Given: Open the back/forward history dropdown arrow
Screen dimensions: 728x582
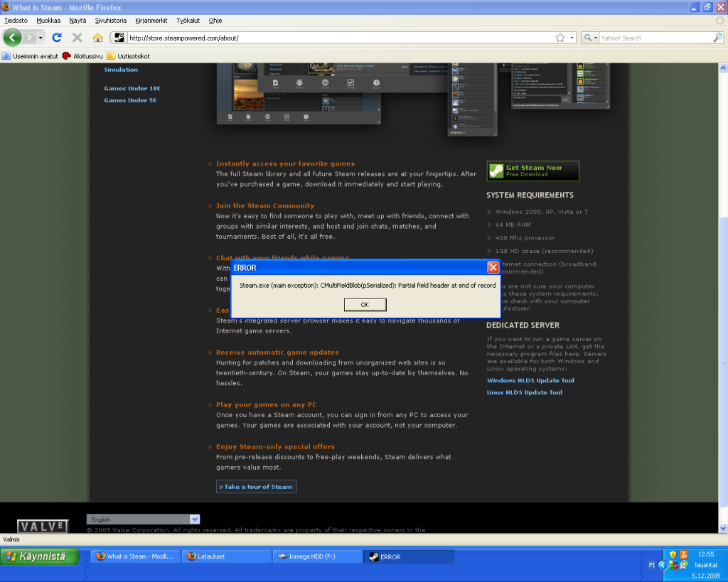Looking at the screenshot, I should tap(41, 38).
